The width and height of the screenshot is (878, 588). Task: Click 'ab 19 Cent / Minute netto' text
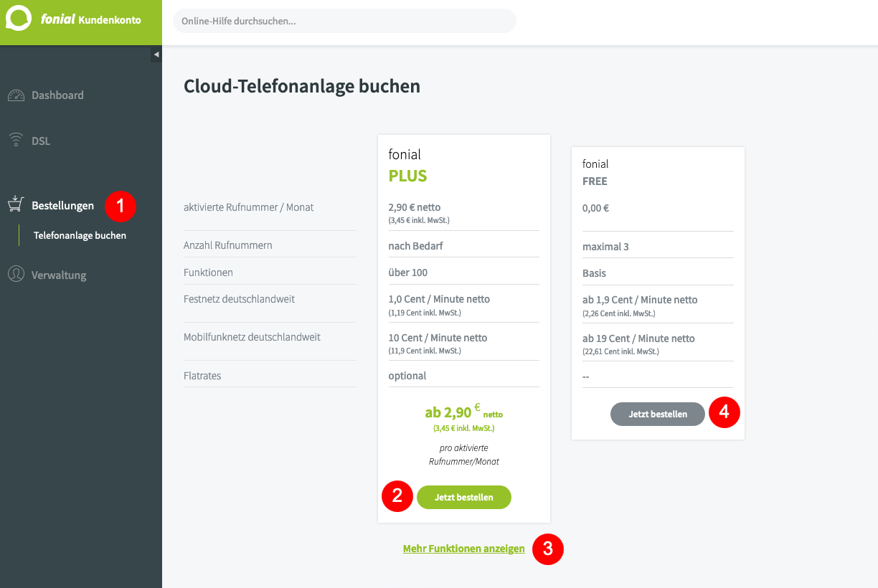tap(638, 338)
